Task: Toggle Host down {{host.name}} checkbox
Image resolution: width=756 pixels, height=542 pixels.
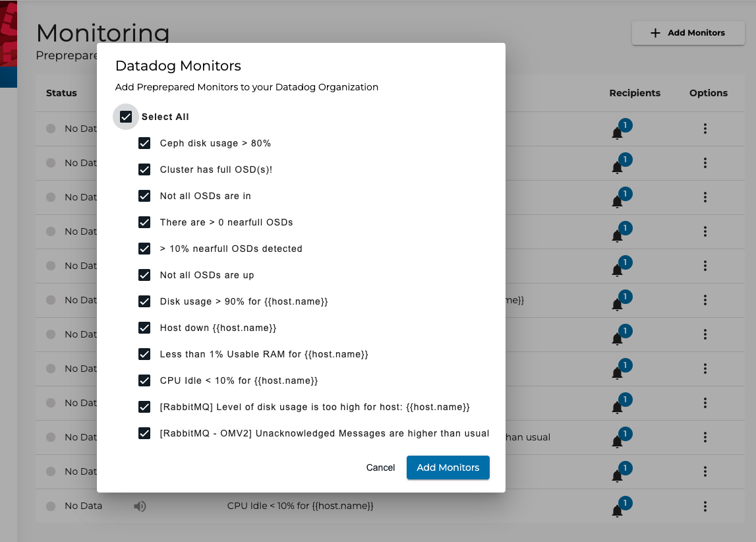Action: (144, 328)
